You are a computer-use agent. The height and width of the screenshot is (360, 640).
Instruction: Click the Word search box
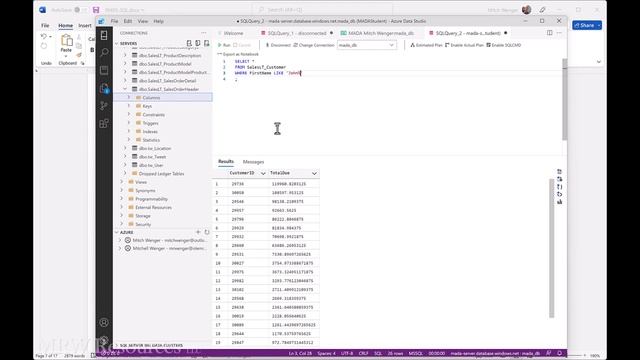(x=322, y=10)
